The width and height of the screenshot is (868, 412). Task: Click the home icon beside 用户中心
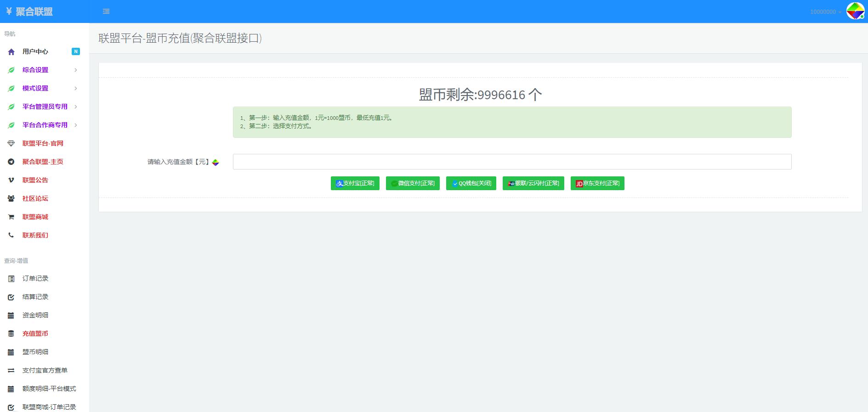tap(11, 52)
